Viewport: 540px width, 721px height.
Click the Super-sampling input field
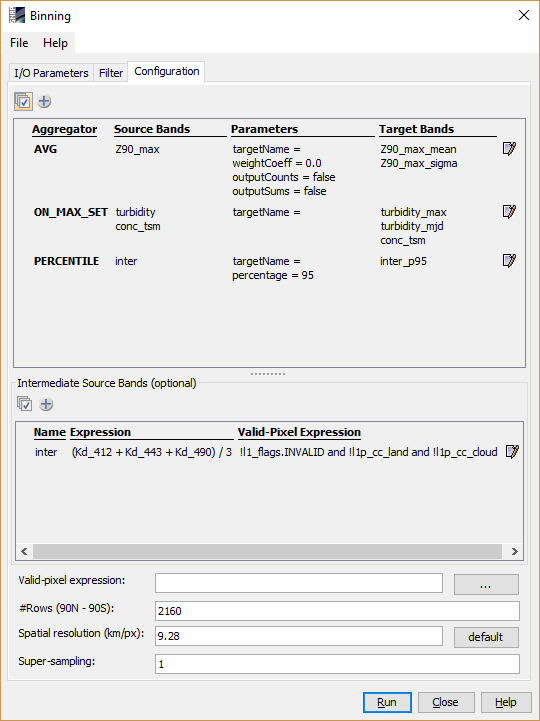pos(337,664)
